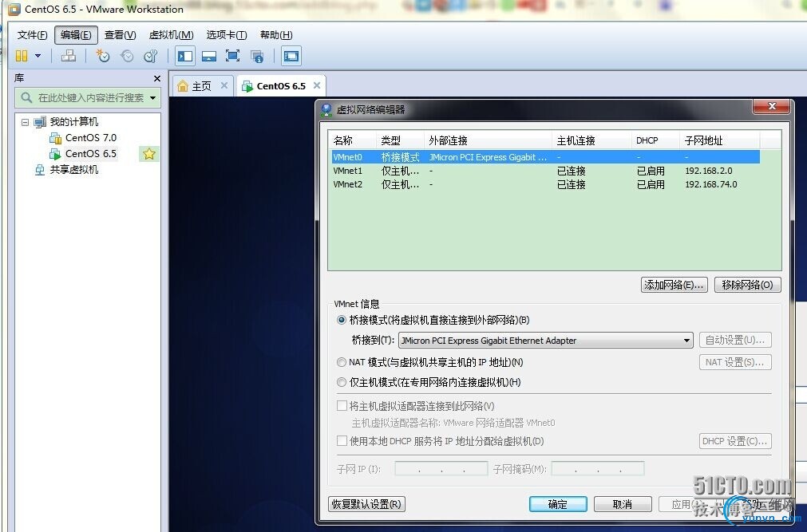Click the Send Ctrl+Alt+Del toolbar icon
Viewport: 807px width, 532px height.
coord(69,56)
